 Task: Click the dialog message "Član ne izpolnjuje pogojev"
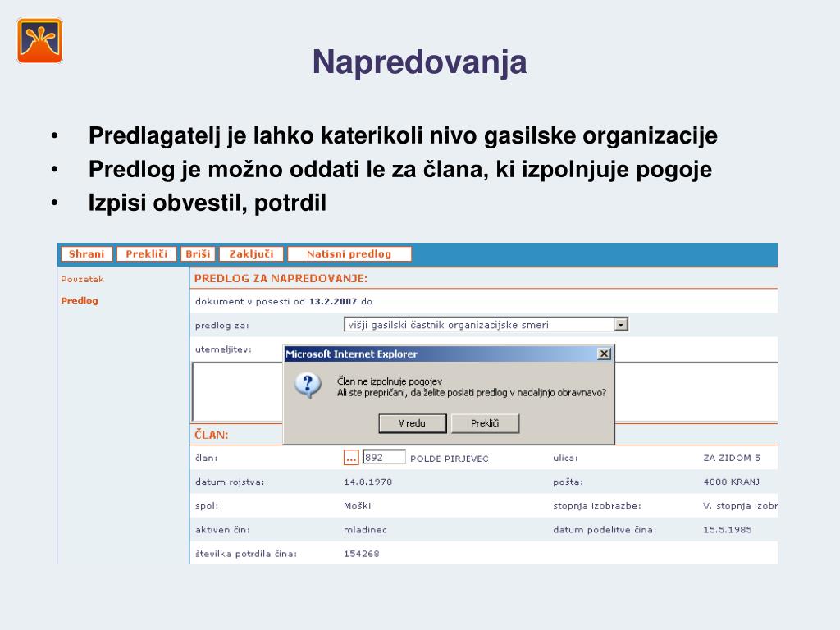click(390, 381)
